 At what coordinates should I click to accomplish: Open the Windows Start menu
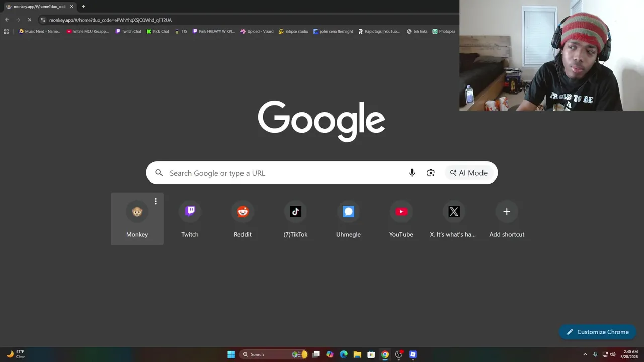tap(231, 354)
